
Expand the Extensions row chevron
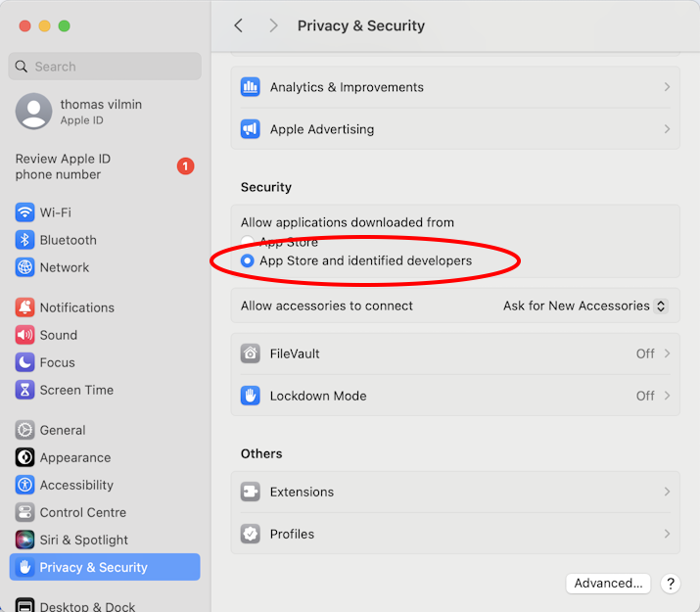click(667, 492)
